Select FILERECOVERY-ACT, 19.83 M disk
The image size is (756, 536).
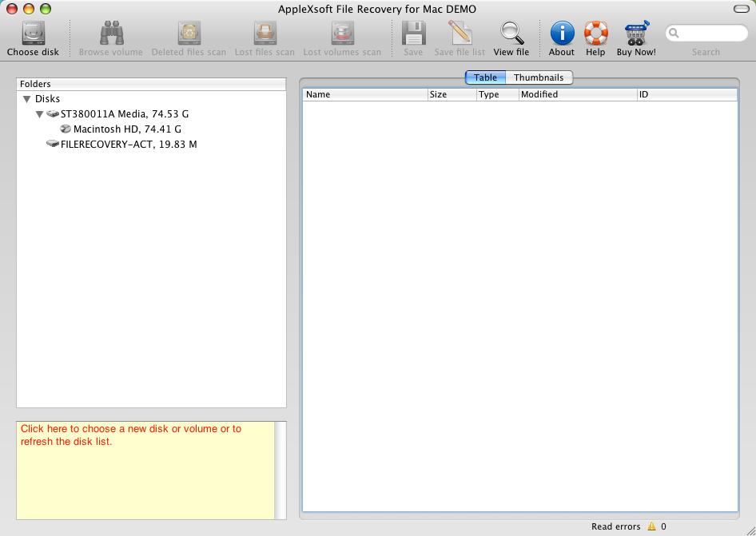[129, 144]
